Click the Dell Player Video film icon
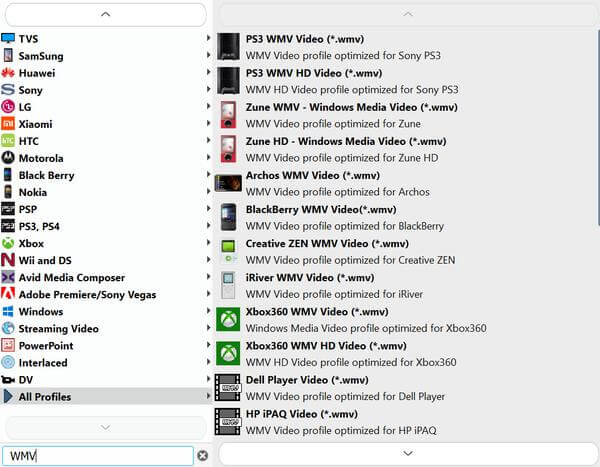This screenshot has width=600, height=467. coord(228,387)
